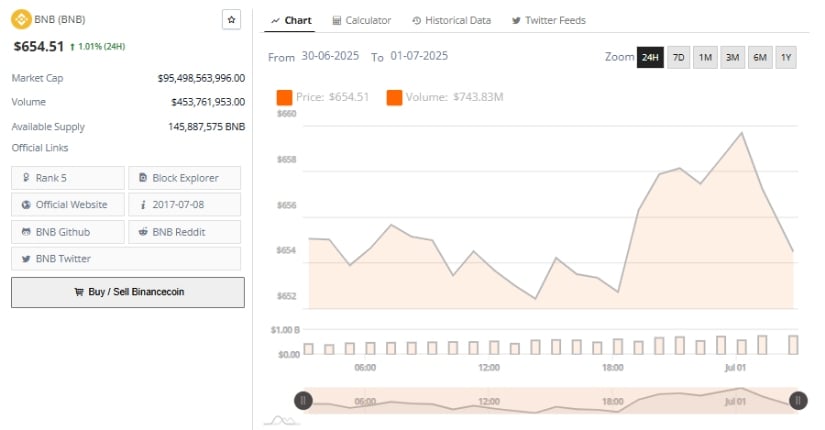Viewport: 825px width, 430px height.
Task: Click the 1.01% (24H) change text
Action: click(x=102, y=46)
